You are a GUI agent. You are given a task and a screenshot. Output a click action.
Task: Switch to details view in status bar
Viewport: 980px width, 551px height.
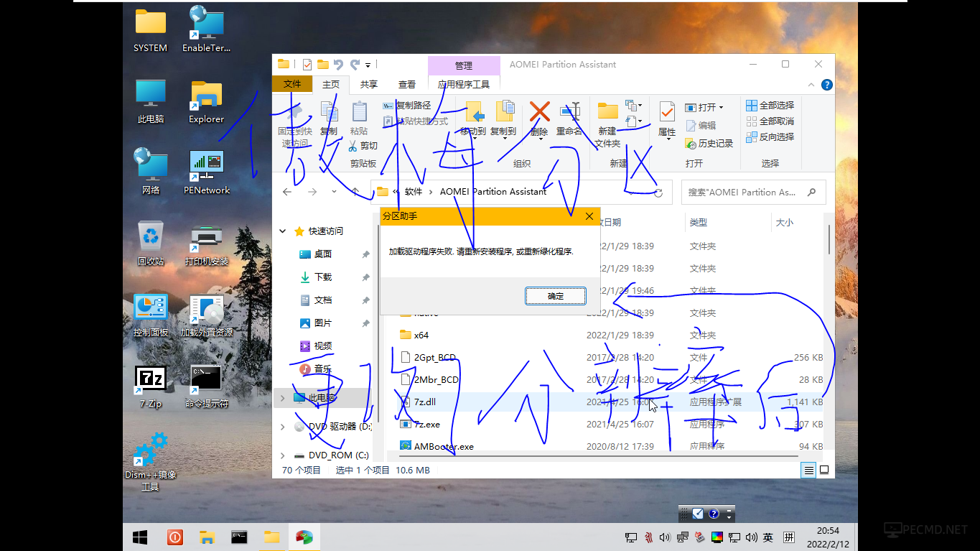point(809,470)
